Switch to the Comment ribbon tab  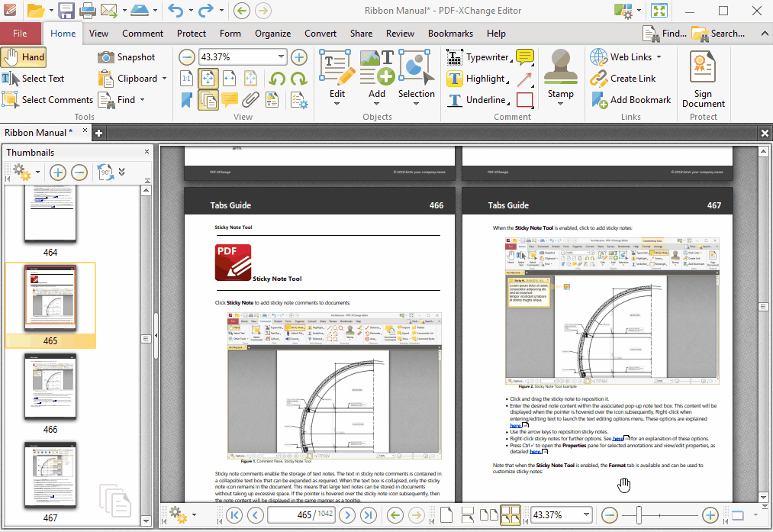(x=143, y=34)
